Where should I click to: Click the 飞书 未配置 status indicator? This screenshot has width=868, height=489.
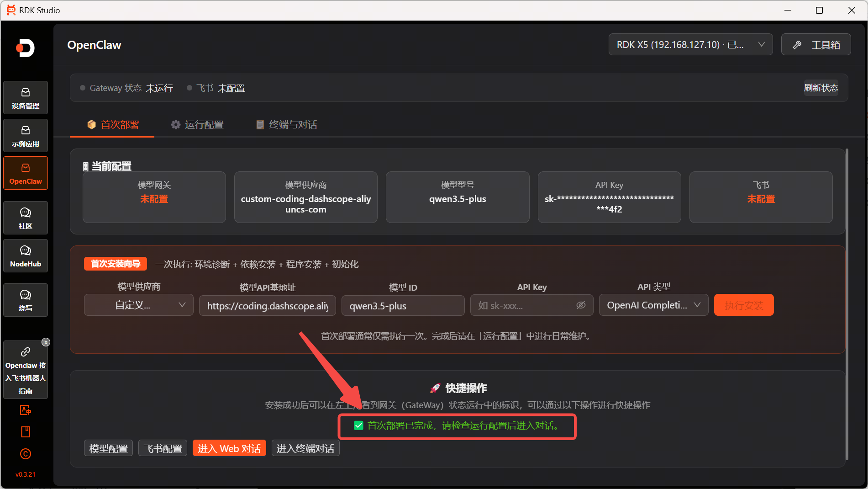(x=216, y=88)
